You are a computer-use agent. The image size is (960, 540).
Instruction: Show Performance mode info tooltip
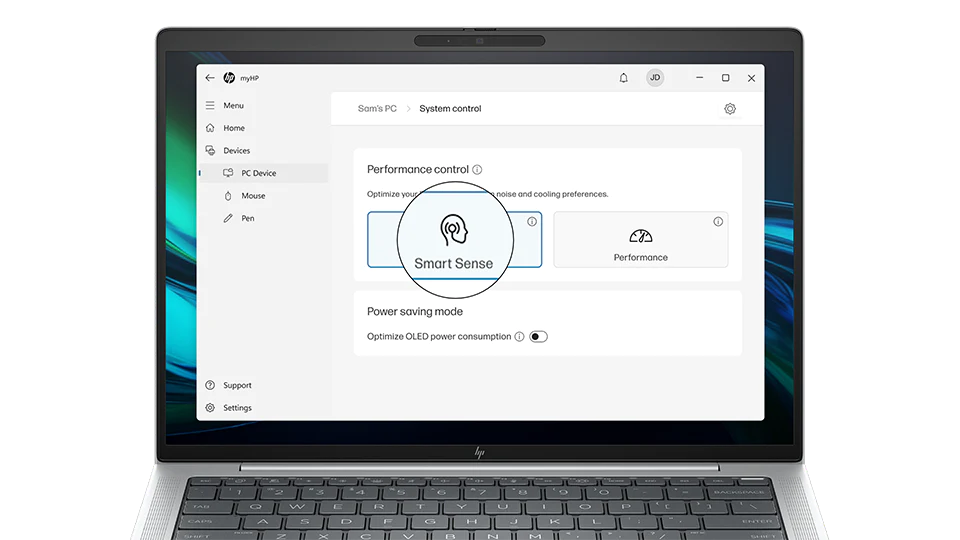coord(718,222)
